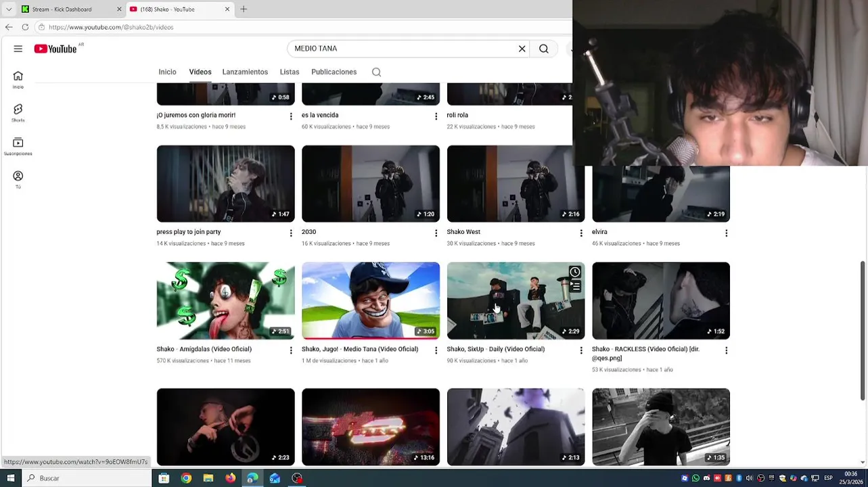This screenshot has width=868, height=487.
Task: Click the YouTube logo
Action: 55,49
